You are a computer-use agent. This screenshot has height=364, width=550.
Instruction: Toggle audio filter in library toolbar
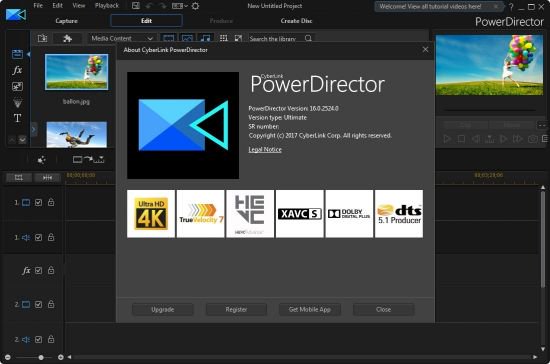206,38
